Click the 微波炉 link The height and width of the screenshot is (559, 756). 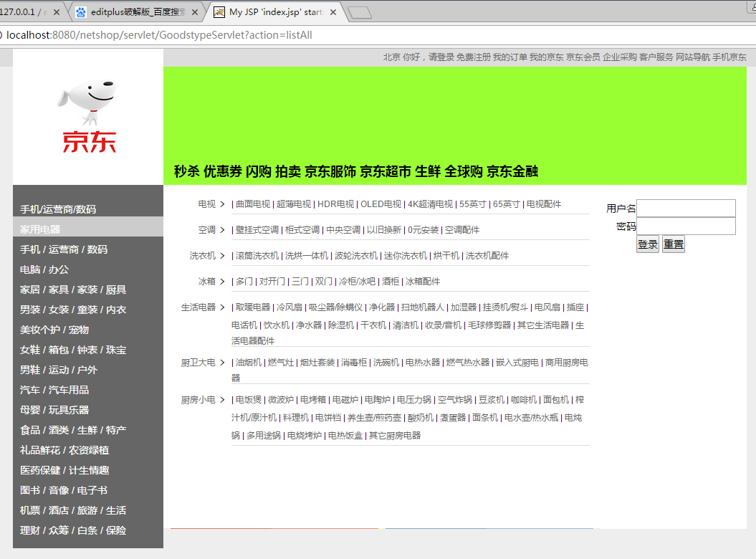point(281,400)
